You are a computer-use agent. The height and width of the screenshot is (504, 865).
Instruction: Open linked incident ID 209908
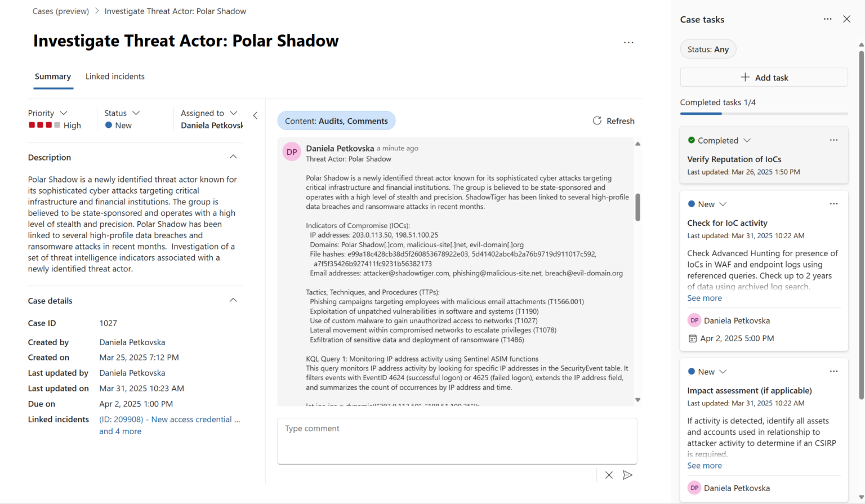coord(169,419)
